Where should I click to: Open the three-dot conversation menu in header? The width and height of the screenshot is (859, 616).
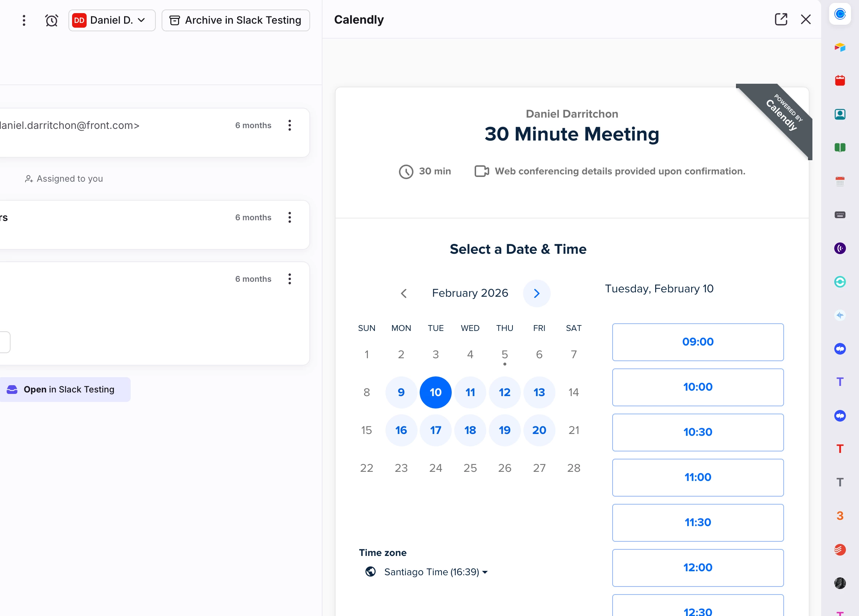(x=24, y=20)
